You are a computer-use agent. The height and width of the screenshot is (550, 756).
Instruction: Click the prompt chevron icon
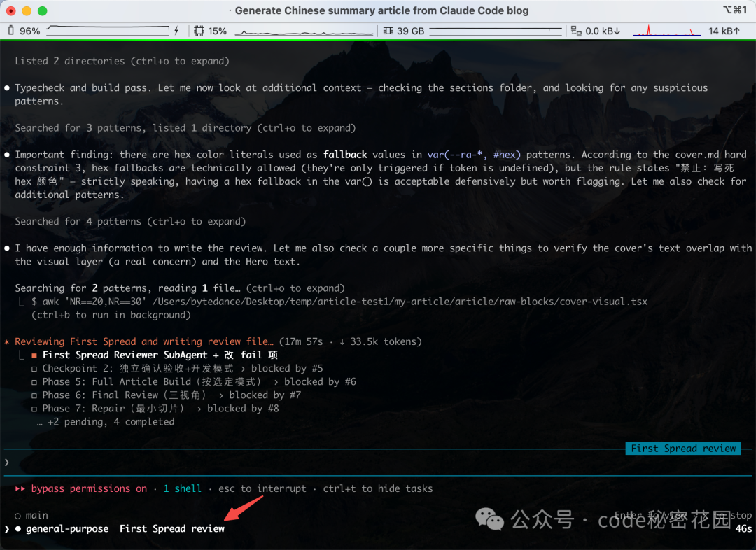[x=7, y=463]
